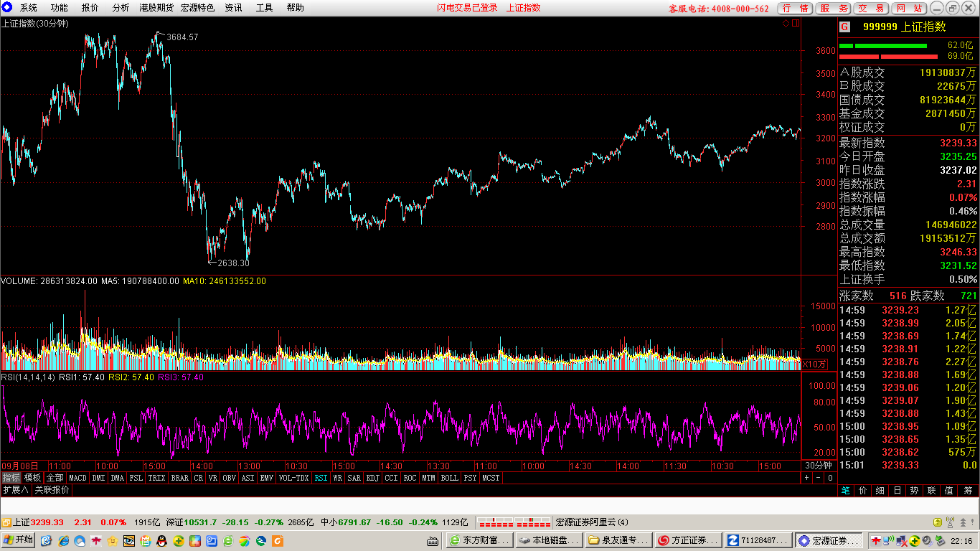Click the double up-arrow icon in status bar
This screenshot has width=980, height=551.
pyautogui.click(x=963, y=522)
